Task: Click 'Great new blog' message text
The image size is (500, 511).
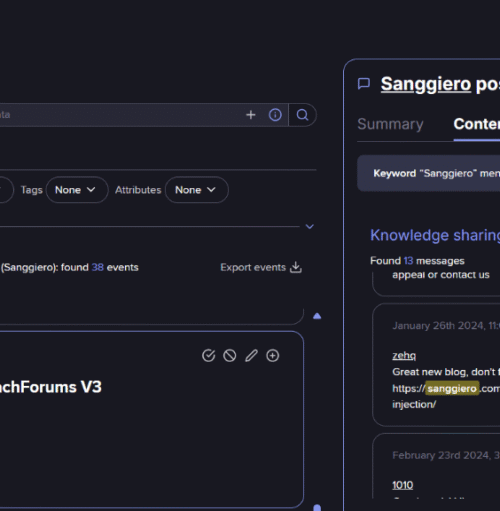Action: [446, 372]
